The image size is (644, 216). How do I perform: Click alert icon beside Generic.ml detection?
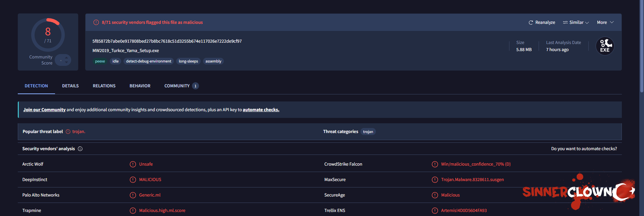pos(133,195)
